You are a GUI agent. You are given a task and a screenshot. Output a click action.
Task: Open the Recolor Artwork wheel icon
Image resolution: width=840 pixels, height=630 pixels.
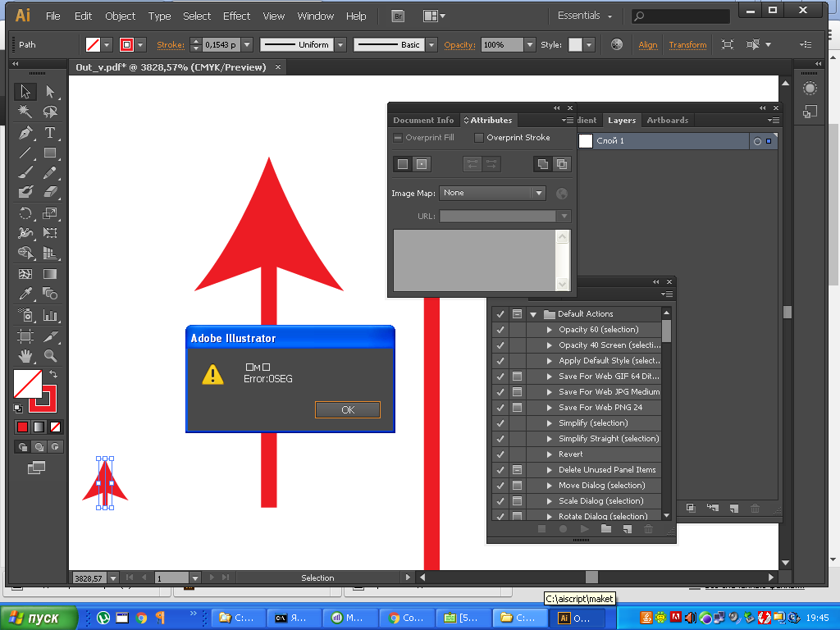point(617,44)
